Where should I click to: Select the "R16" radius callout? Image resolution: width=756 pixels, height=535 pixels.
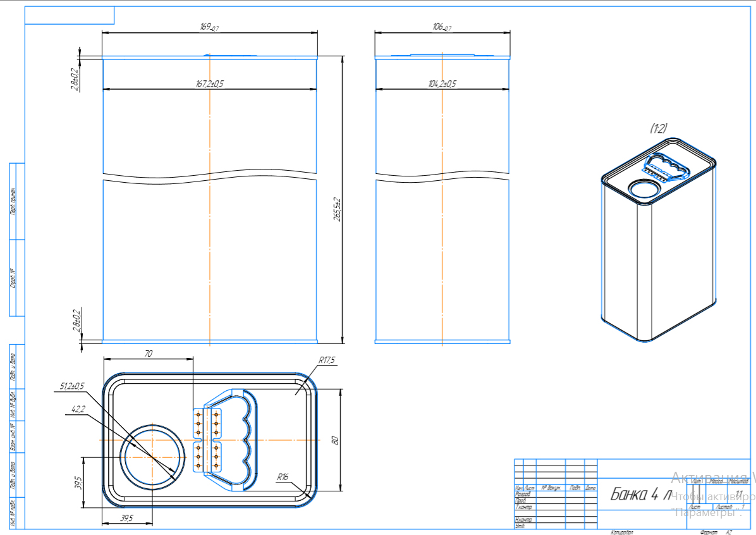283,477
